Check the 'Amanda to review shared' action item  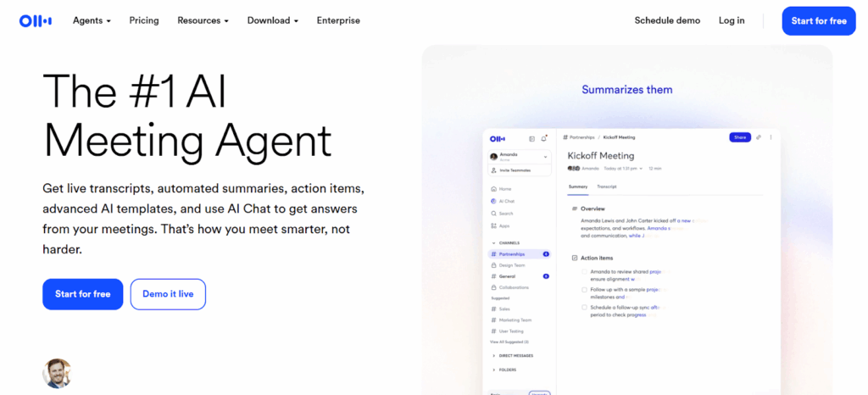point(584,272)
